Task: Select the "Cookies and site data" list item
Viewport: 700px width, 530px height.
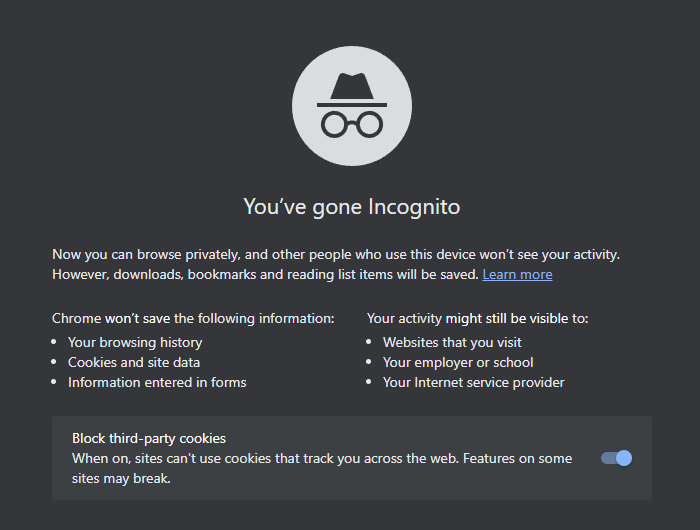Action: click(x=134, y=362)
